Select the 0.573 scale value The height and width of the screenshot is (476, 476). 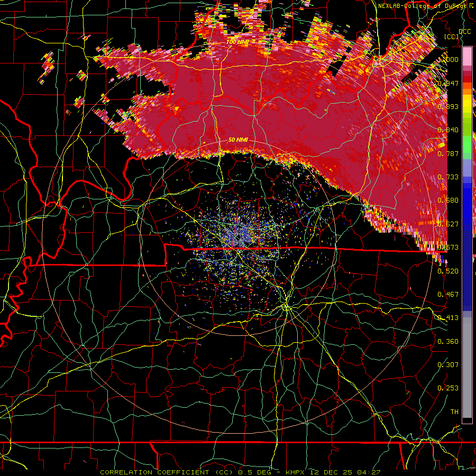[x=448, y=248]
